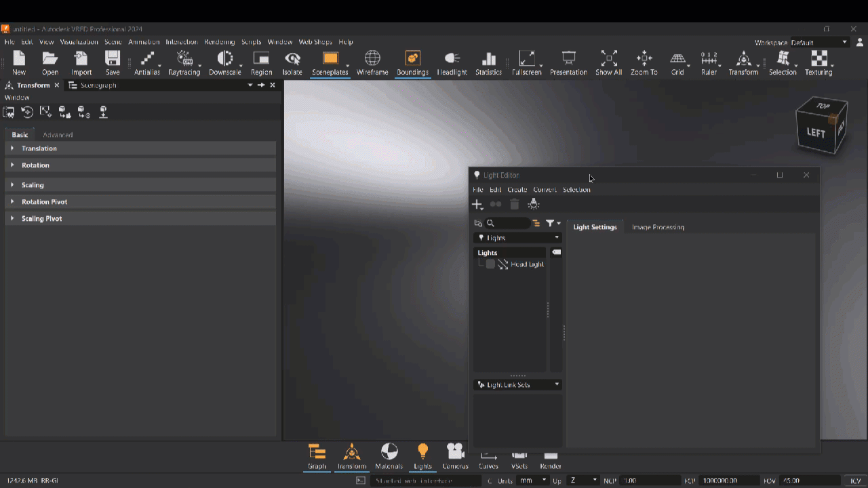868x488 pixels.
Task: Expand the Rotation section
Action: (140, 165)
